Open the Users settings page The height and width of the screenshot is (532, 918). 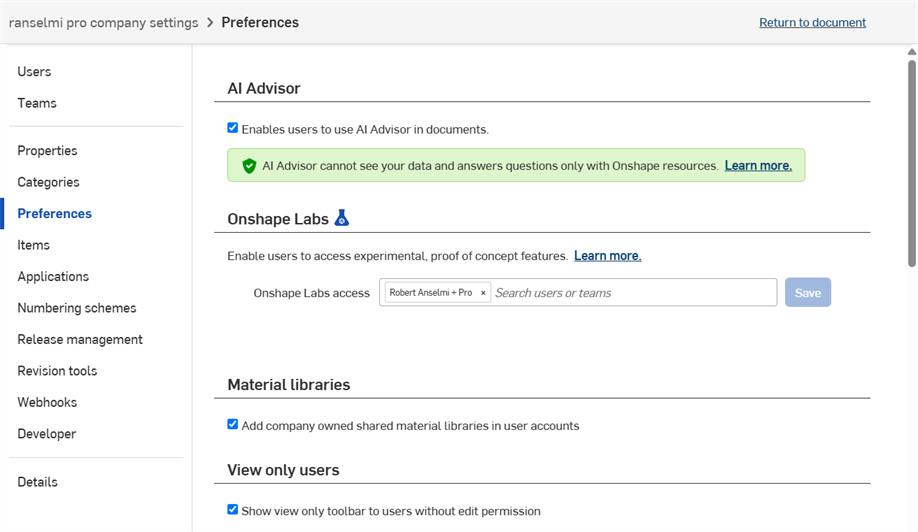pos(34,71)
